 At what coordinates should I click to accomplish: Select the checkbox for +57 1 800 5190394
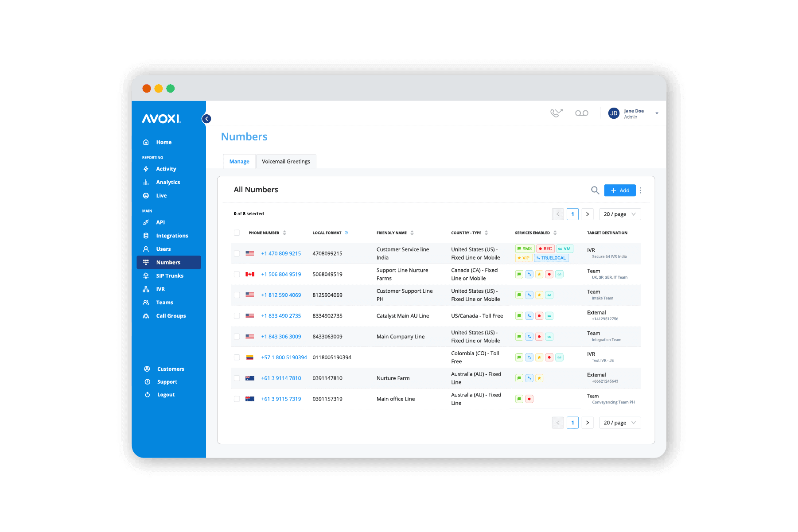[237, 357]
